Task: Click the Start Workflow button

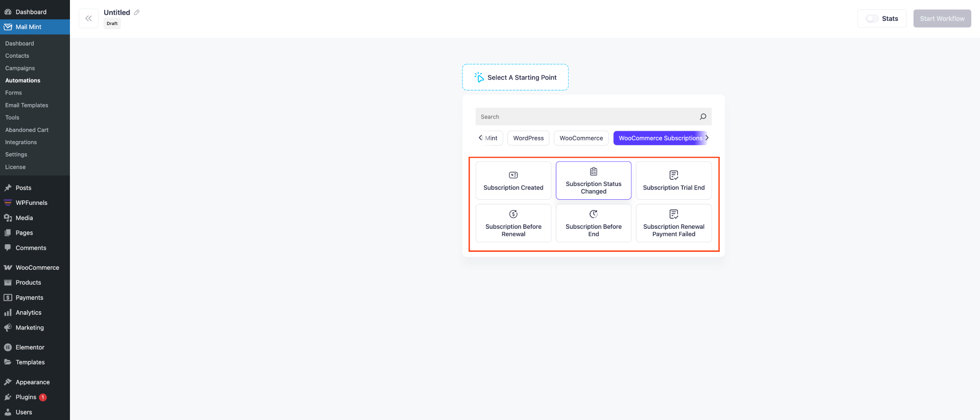Action: click(x=942, y=18)
